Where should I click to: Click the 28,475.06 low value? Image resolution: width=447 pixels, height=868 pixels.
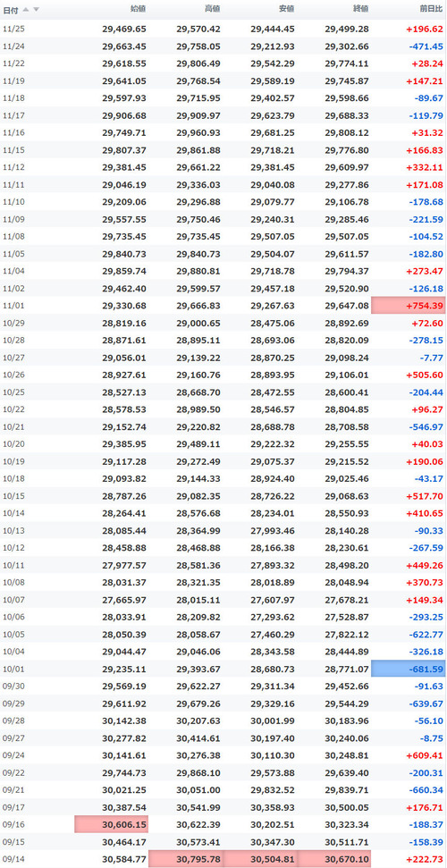(273, 323)
